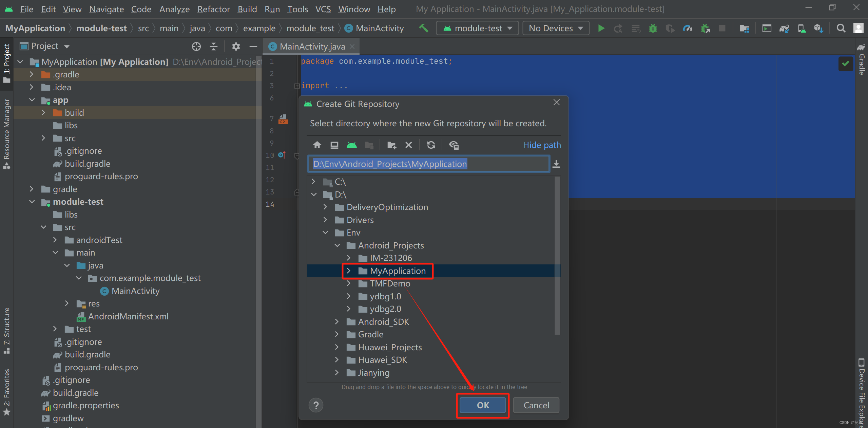Screen dimensions: 868x428
Task: Click the Hide path link in dialog
Action: pos(542,145)
